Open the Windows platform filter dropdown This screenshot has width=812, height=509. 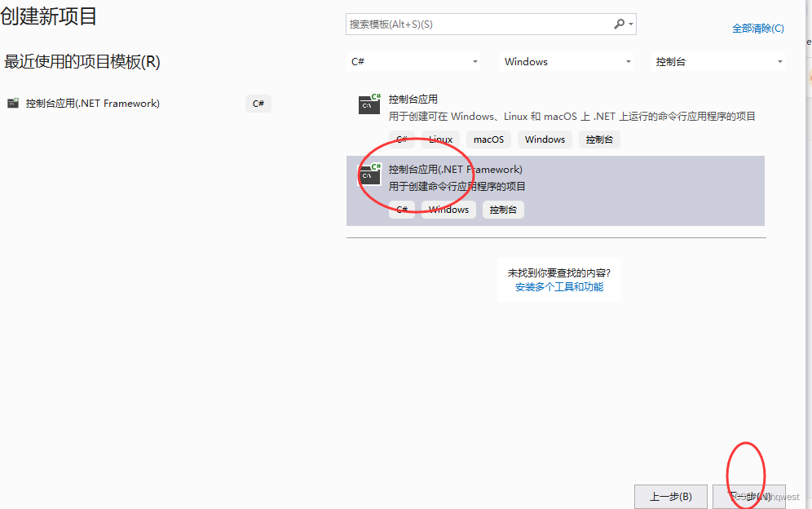pyautogui.click(x=567, y=62)
